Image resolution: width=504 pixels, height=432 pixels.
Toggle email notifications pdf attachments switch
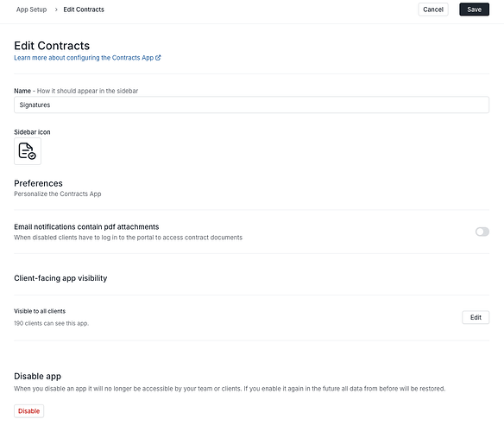point(482,232)
